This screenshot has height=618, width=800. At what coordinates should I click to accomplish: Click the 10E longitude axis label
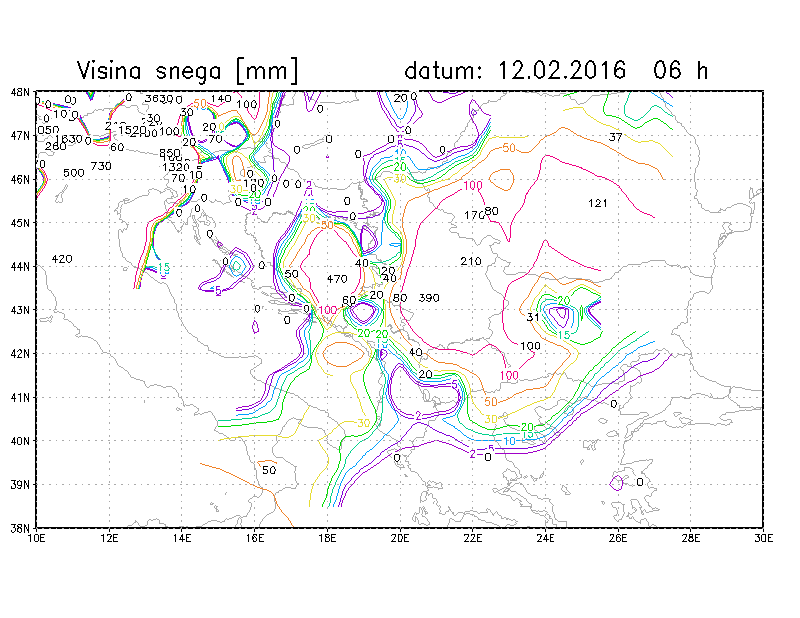(36, 538)
